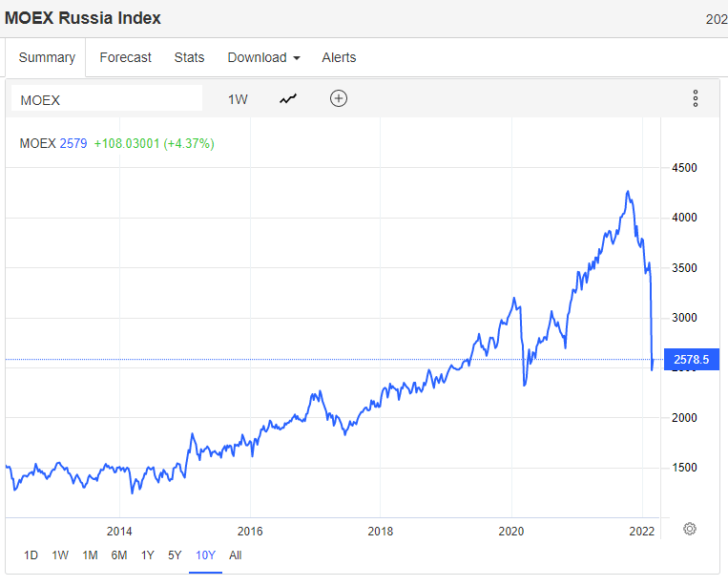Select the 1Y time range

[x=147, y=555]
